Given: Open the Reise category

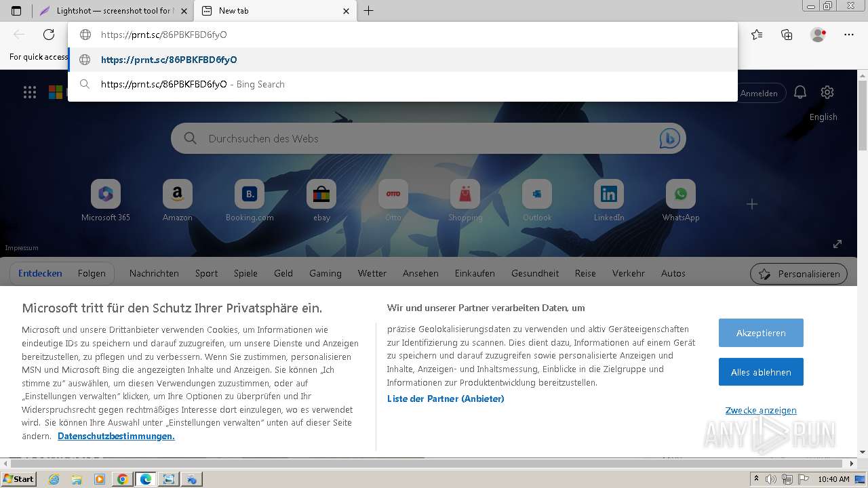Looking at the screenshot, I should pyautogui.click(x=585, y=273).
